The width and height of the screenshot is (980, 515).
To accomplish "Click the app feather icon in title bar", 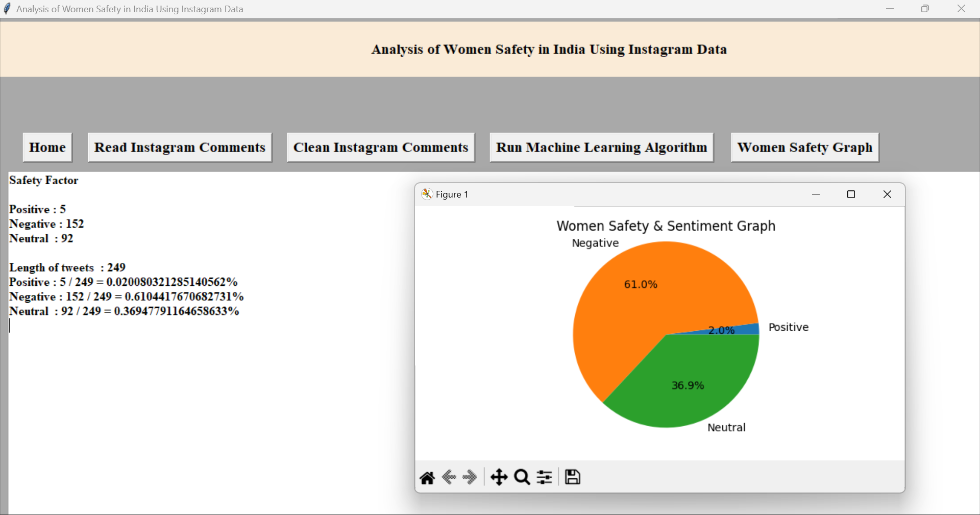I will (7, 9).
